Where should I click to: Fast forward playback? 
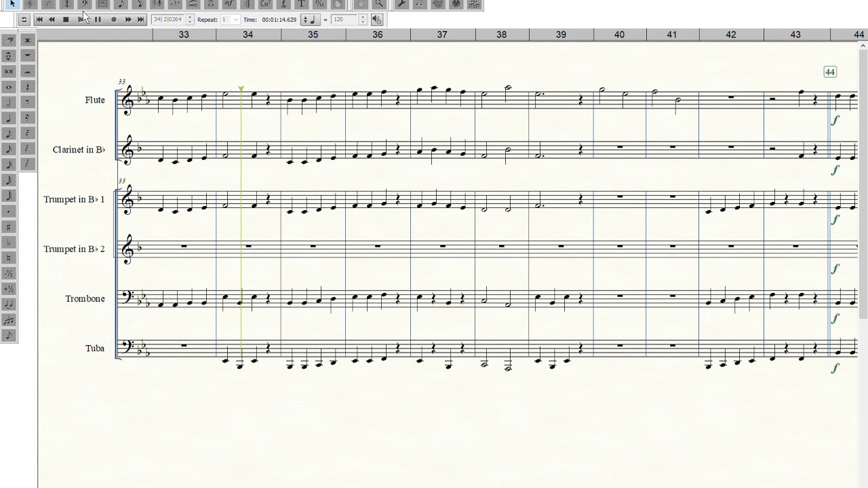pos(128,20)
